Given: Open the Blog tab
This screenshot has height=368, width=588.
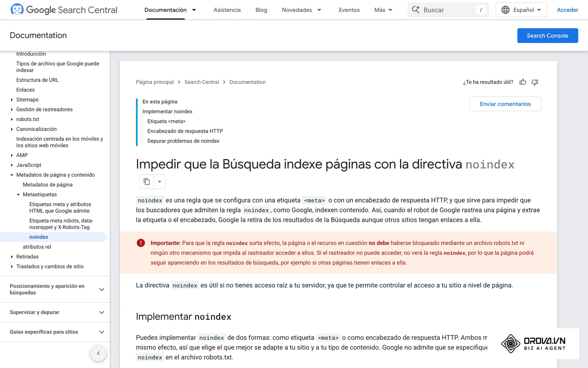Looking at the screenshot, I should tap(261, 10).
